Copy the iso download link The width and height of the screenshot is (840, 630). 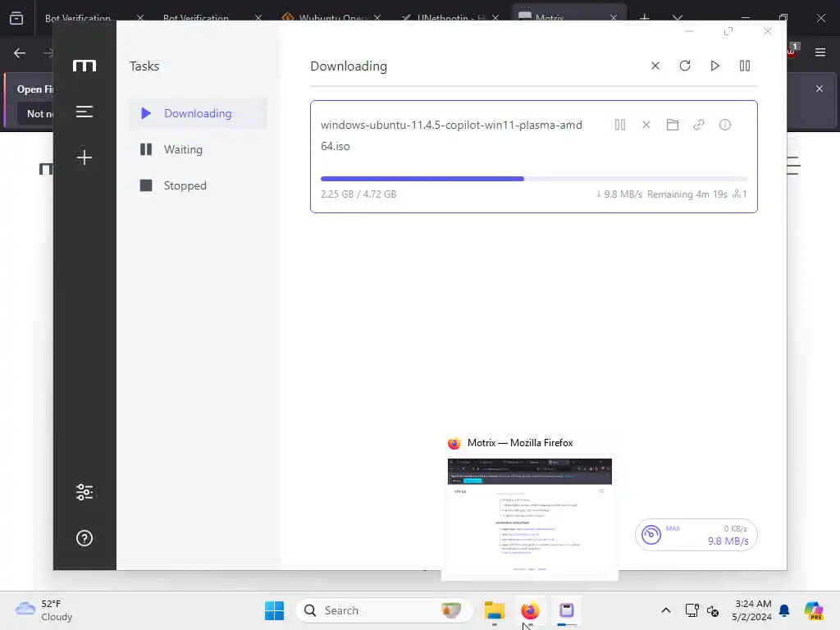point(699,125)
